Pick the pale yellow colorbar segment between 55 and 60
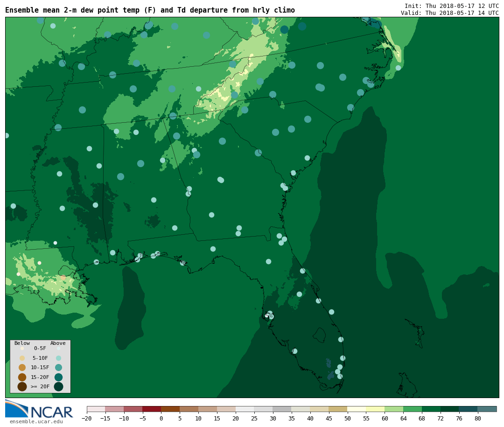 coord(376,409)
